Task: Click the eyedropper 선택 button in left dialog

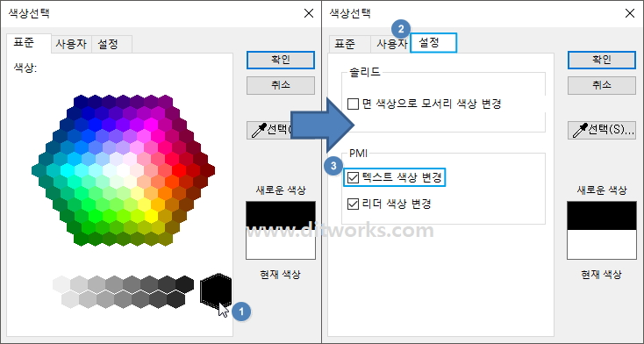Action: coord(269,130)
